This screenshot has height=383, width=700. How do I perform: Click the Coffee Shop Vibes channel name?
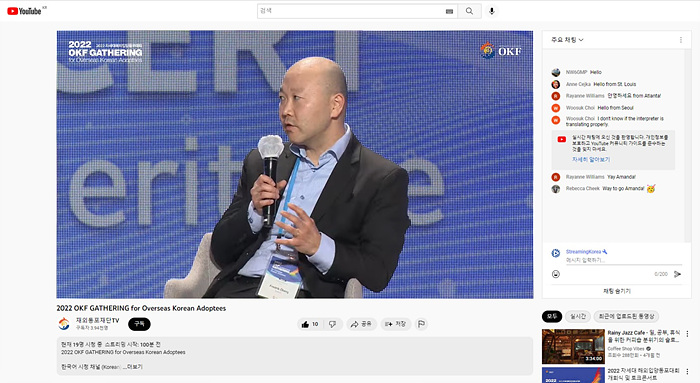point(625,349)
